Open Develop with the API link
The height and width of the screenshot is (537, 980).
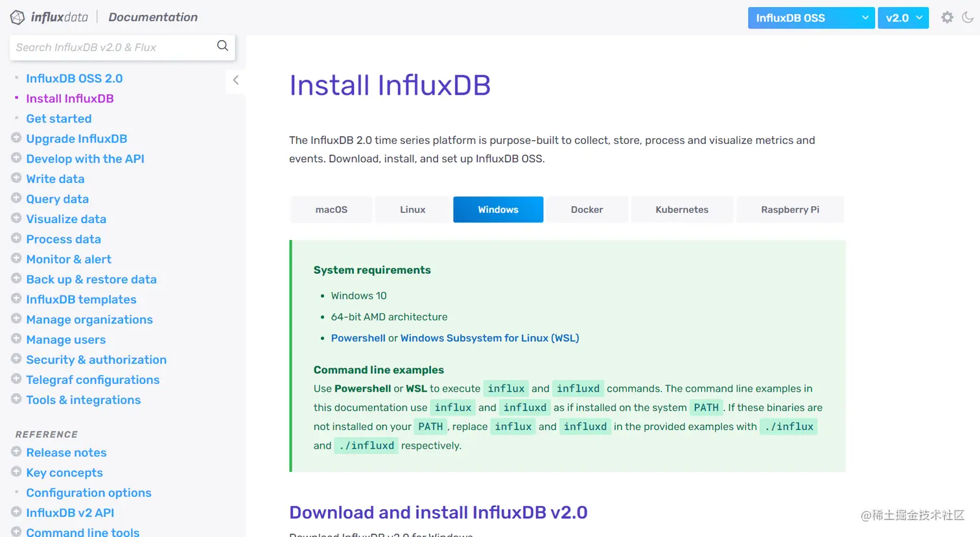click(x=85, y=159)
